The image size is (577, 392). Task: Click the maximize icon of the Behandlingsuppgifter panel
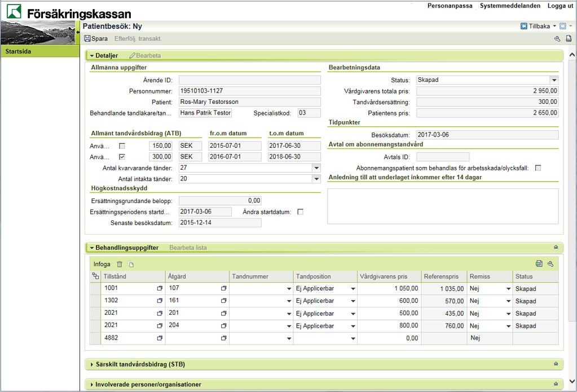(556, 247)
